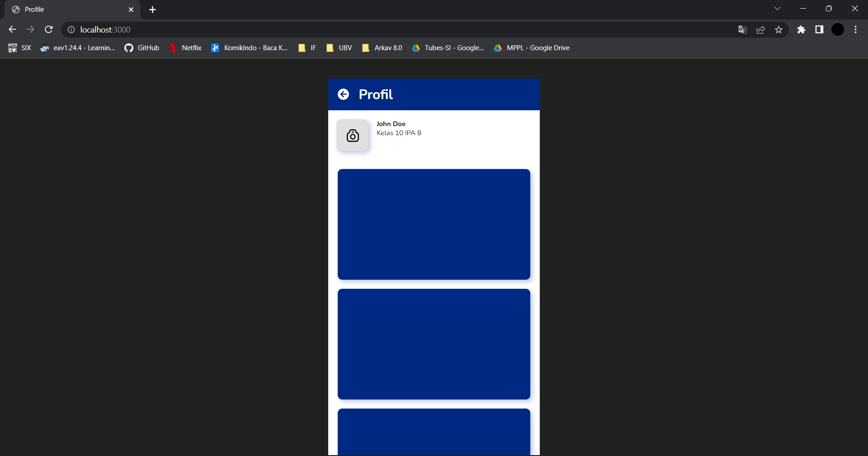The width and height of the screenshot is (868, 456).
Task: Click the back arrow beside Profil
Action: (344, 94)
